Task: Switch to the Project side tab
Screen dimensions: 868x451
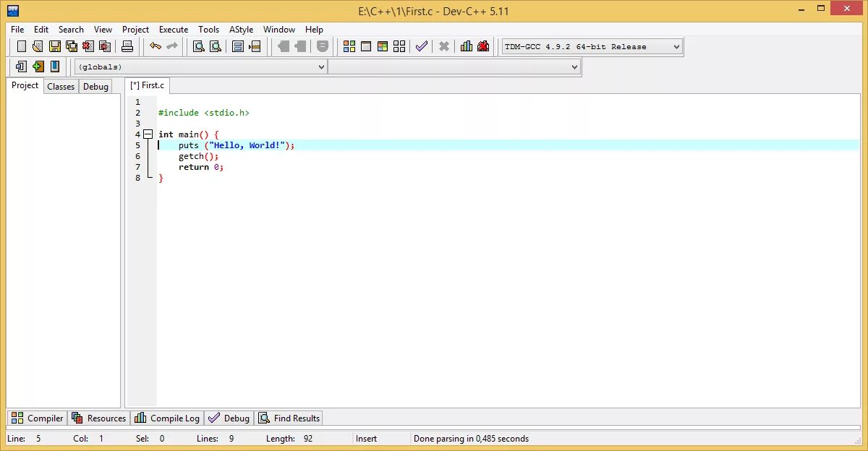Action: pos(25,85)
